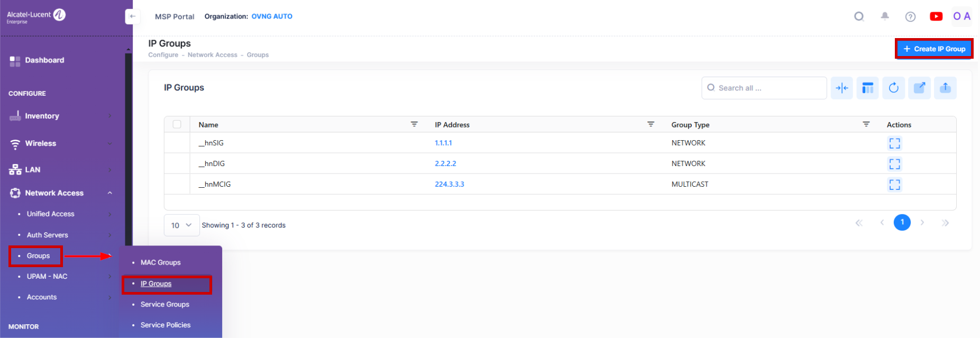Open the column settings table icon

867,88
